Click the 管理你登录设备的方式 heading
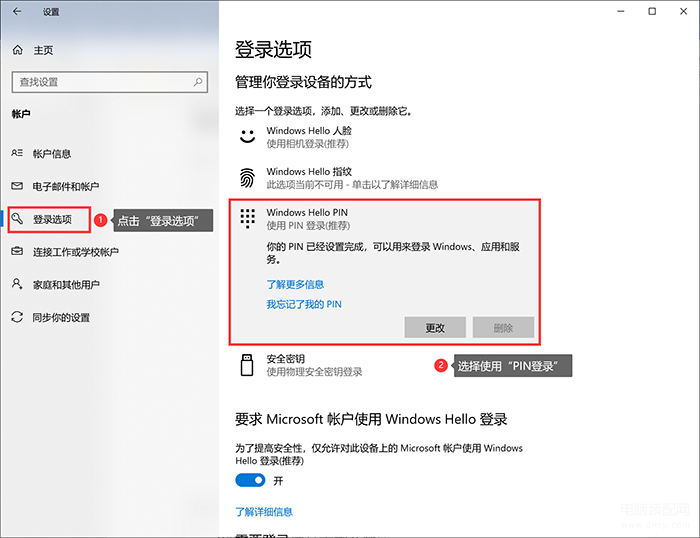 304,82
